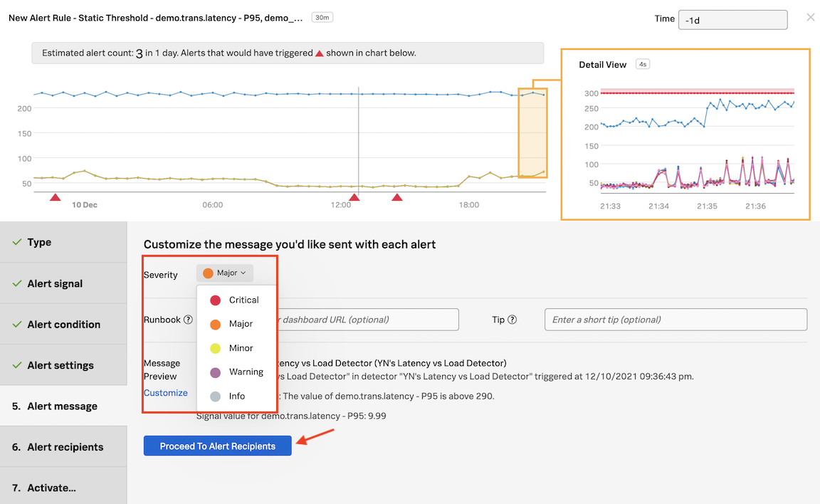Click the Tip help question mark icon
The width and height of the screenshot is (820, 504).
512,320
